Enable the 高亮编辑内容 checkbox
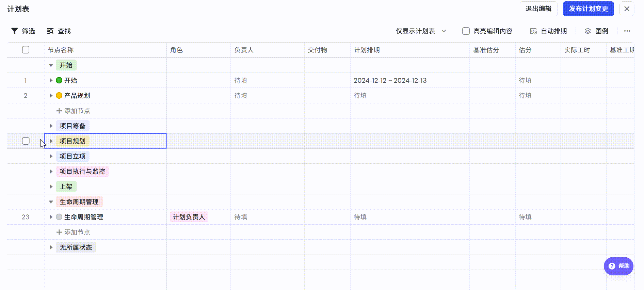Viewport: 644px width, 290px height. [466, 31]
